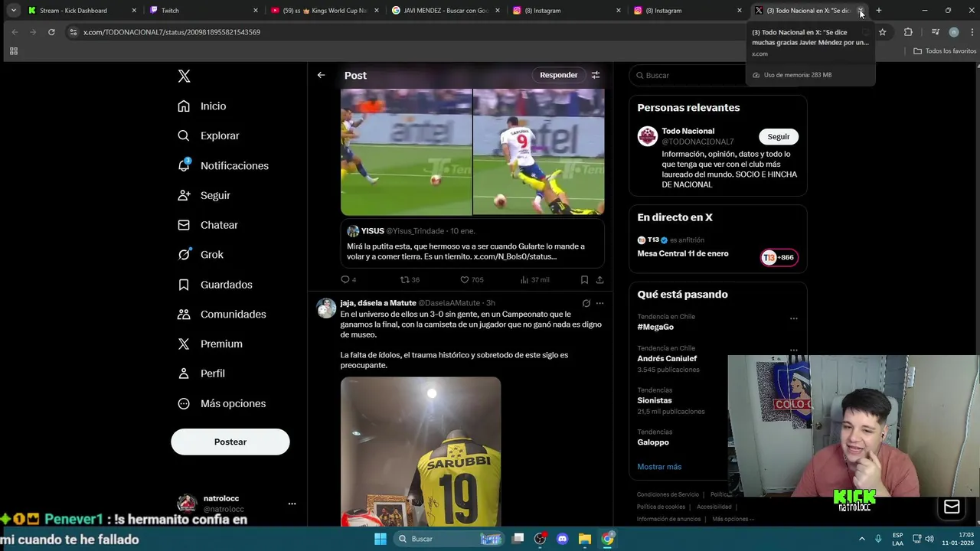Open Más opciones in sidebar
Viewport: 980px width, 551px height.
click(x=221, y=403)
